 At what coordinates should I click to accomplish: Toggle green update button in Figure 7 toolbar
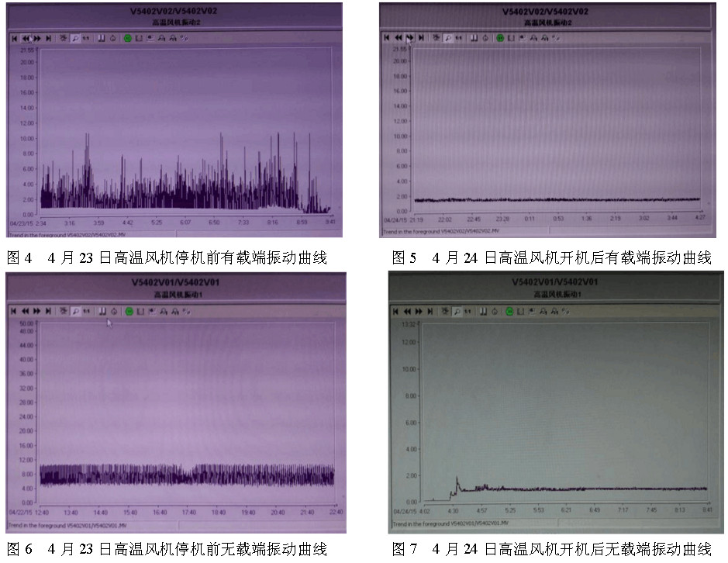click(509, 312)
